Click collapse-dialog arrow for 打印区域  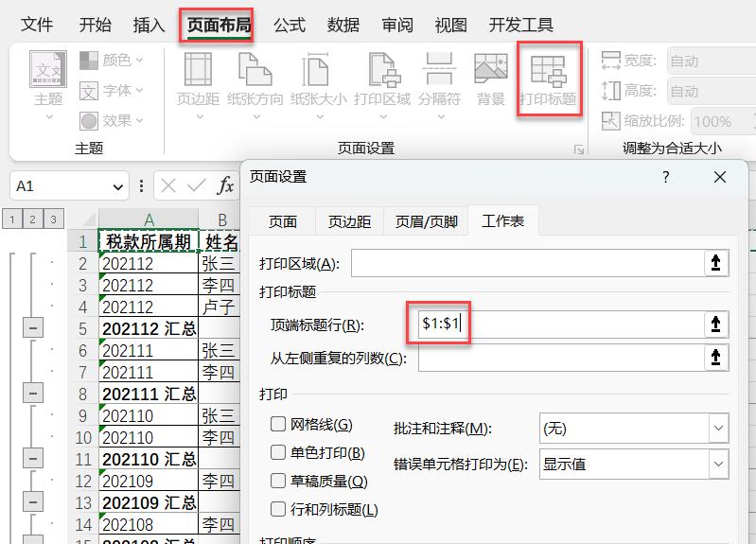716,263
